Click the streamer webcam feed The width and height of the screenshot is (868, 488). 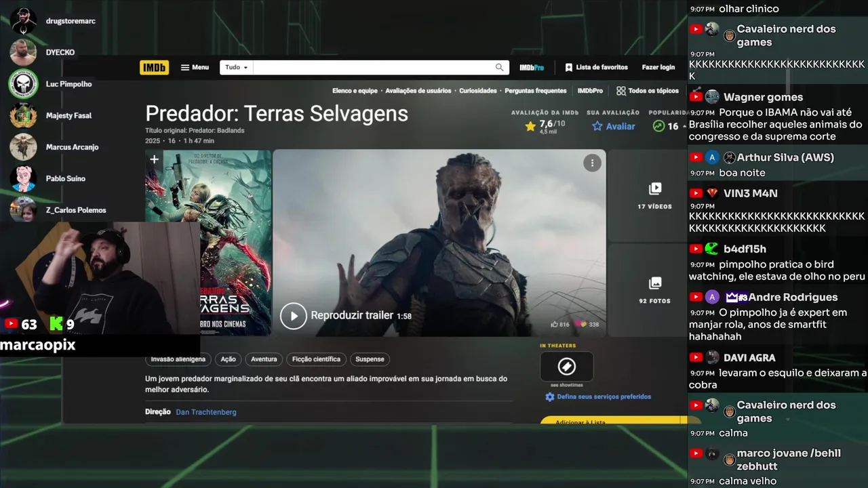point(100,278)
